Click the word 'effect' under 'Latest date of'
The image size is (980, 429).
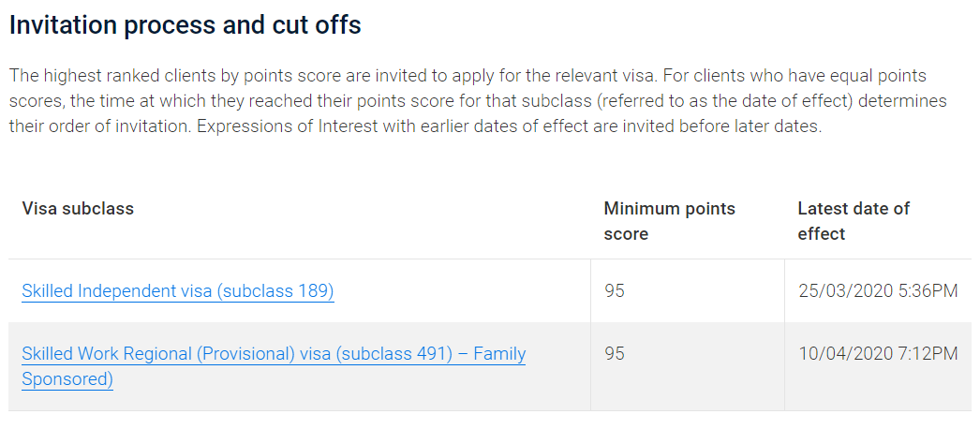point(822,234)
